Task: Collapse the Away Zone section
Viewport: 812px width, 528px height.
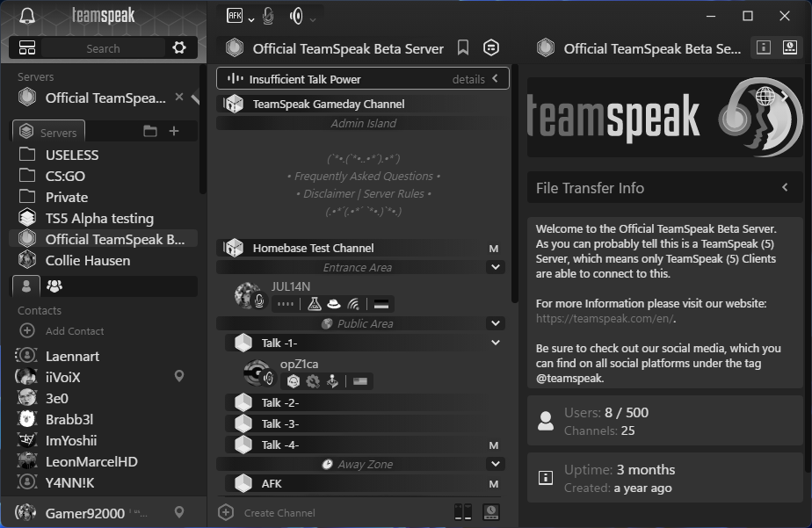Action: [495, 463]
